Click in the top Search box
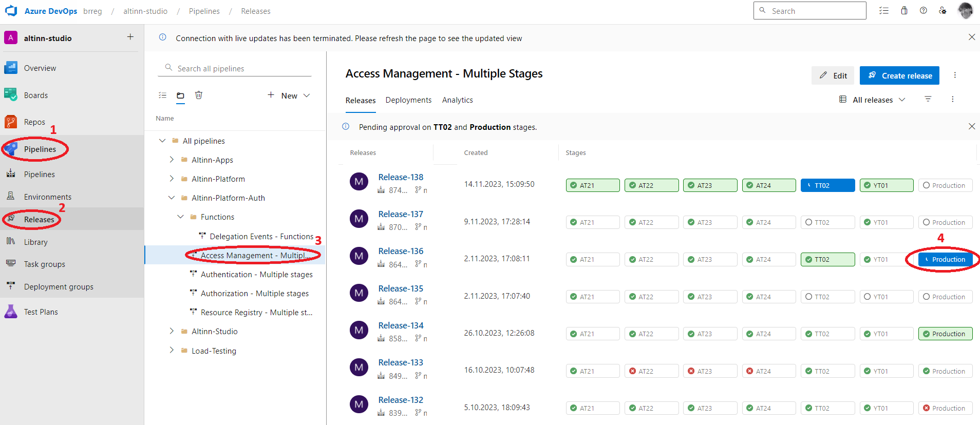This screenshot has width=980, height=425. [x=809, y=11]
